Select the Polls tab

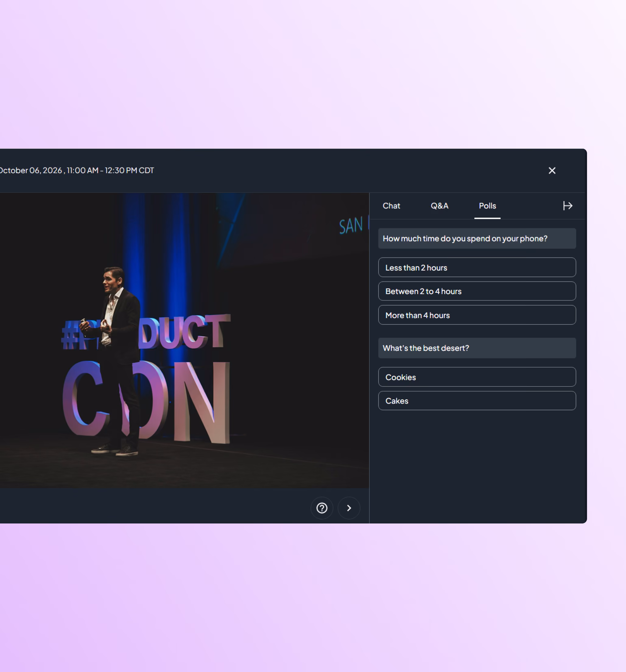coord(487,205)
